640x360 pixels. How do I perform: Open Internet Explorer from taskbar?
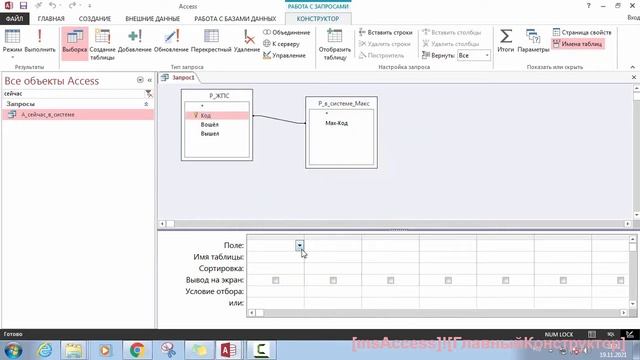coord(44,350)
